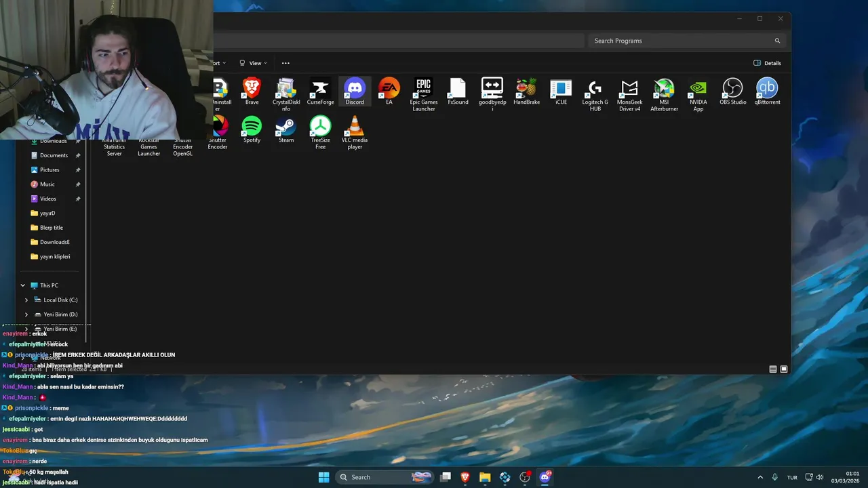Select the FxSound shortcut

(x=458, y=92)
